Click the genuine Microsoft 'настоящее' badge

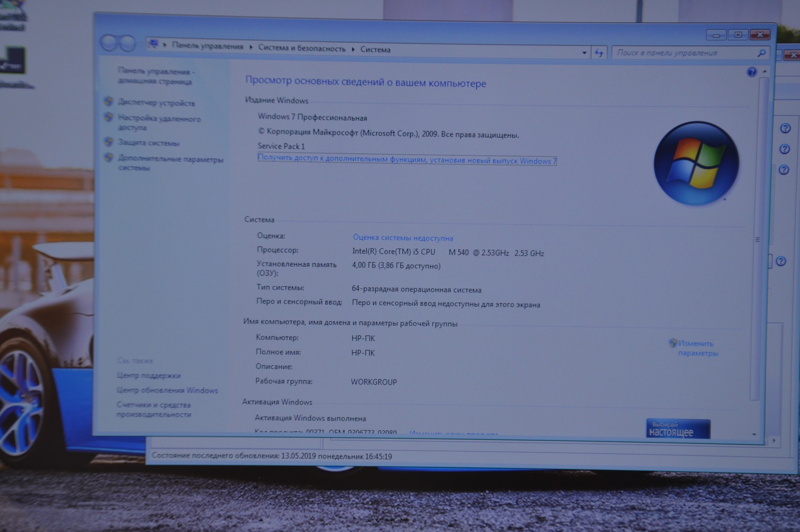tap(678, 429)
